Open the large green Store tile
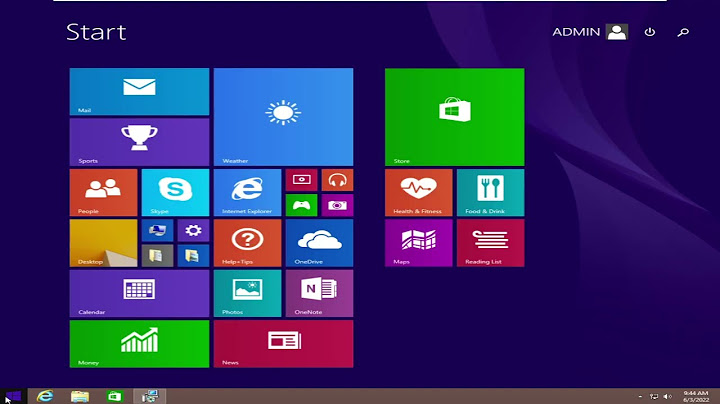The height and width of the screenshot is (404, 720). point(455,117)
